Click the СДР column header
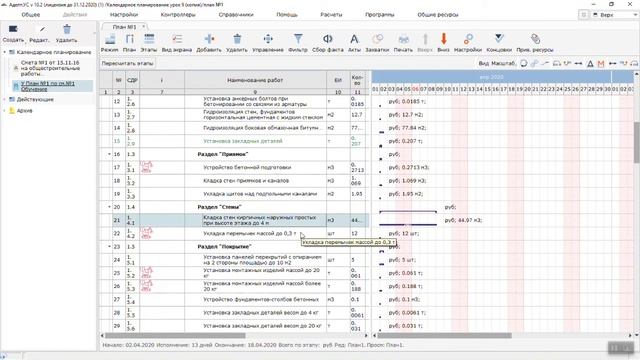The height and width of the screenshot is (360, 640). pyautogui.click(x=132, y=80)
